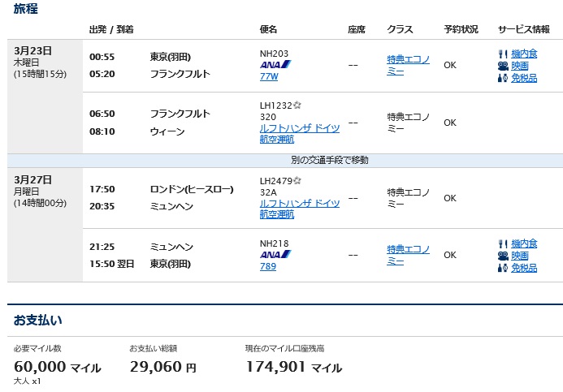Open the 免税品 link for NH218
This screenshot has height=392, width=563.
[524, 268]
